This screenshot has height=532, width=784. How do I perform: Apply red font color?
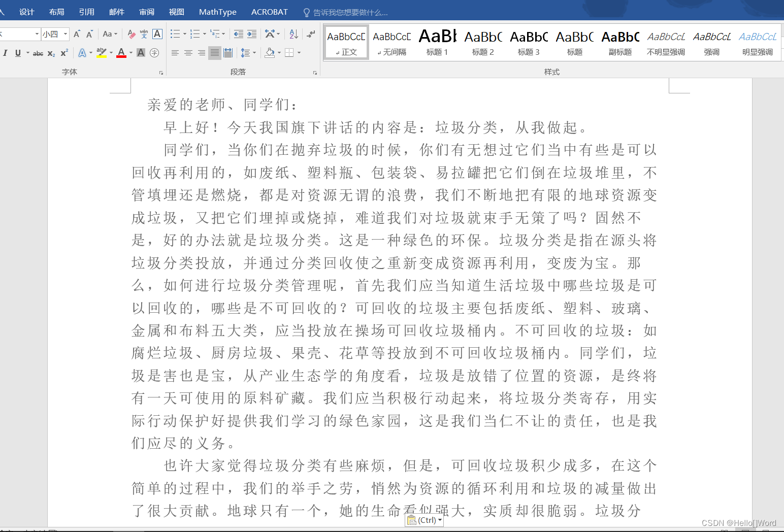tap(121, 53)
